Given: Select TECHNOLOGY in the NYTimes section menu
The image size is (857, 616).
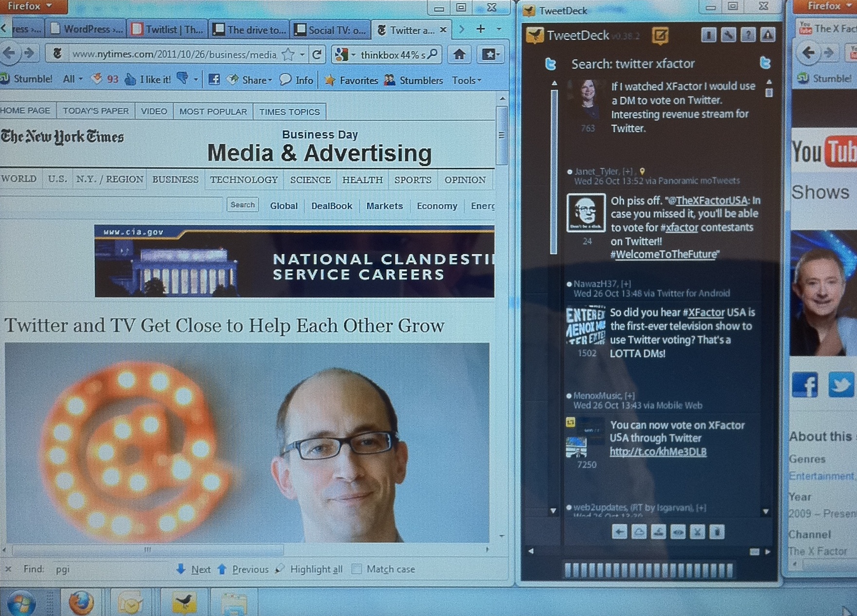Looking at the screenshot, I should pyautogui.click(x=244, y=180).
